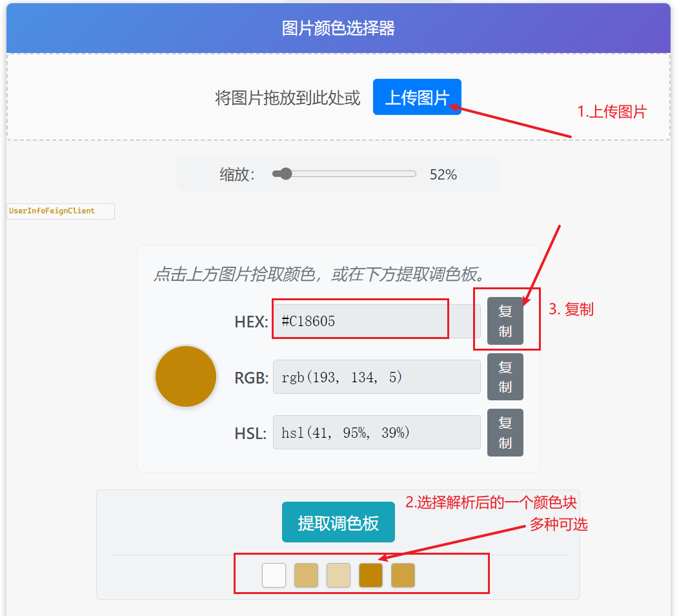The image size is (688, 616).
Task: Click the 52% zoom percentage label
Action: pos(442,173)
